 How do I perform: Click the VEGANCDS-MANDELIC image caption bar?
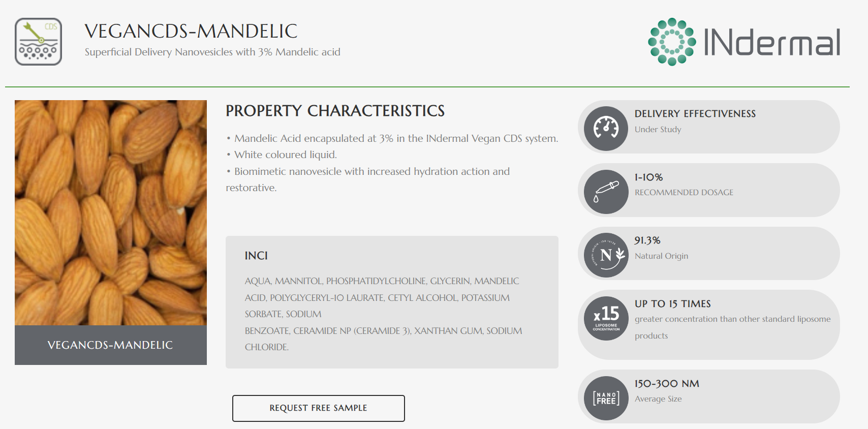pyautogui.click(x=111, y=345)
